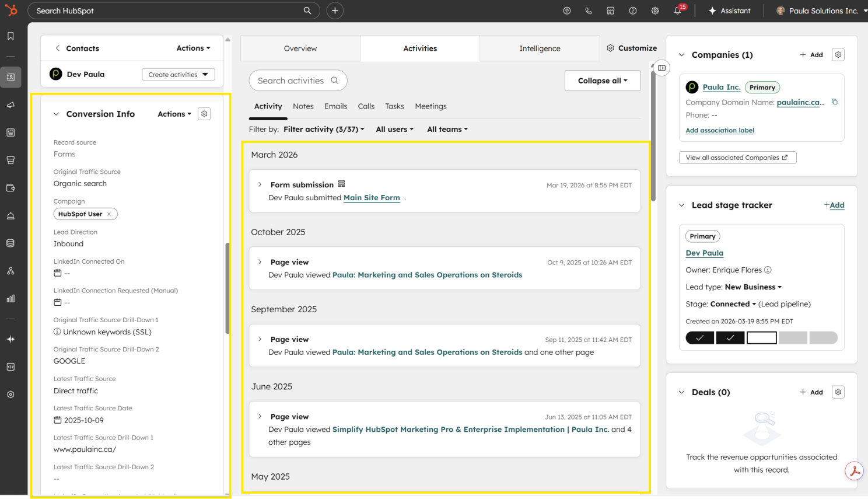This screenshot has height=499, width=868.
Task: Collapse the Companies card
Action: point(681,55)
